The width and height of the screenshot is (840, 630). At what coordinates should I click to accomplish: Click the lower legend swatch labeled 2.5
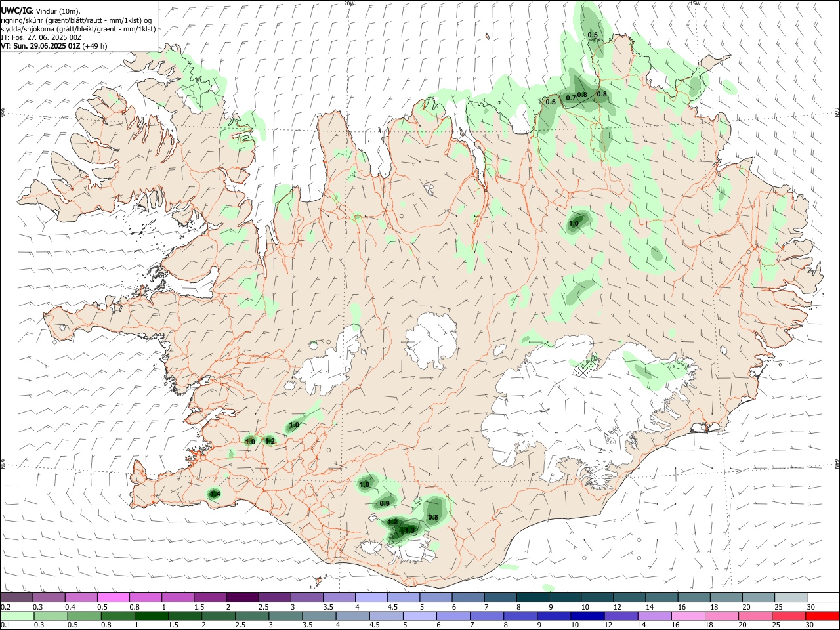coord(253,616)
